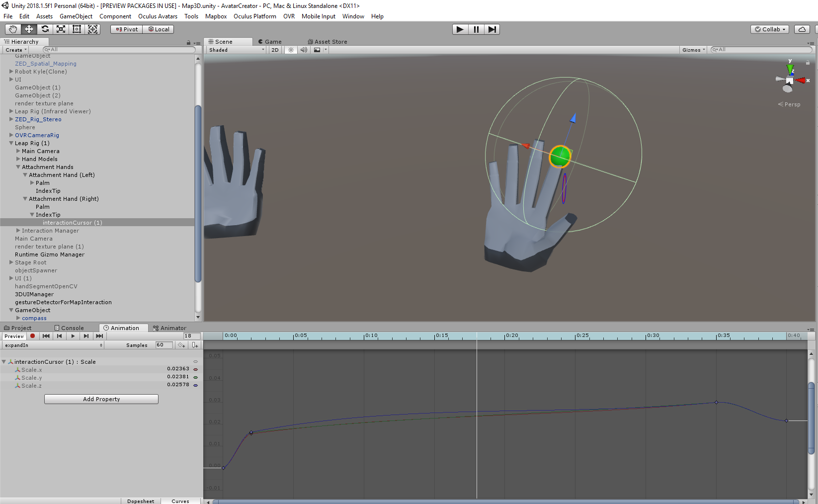Switch to the Game tab
This screenshot has height=504, width=818.
(x=270, y=42)
